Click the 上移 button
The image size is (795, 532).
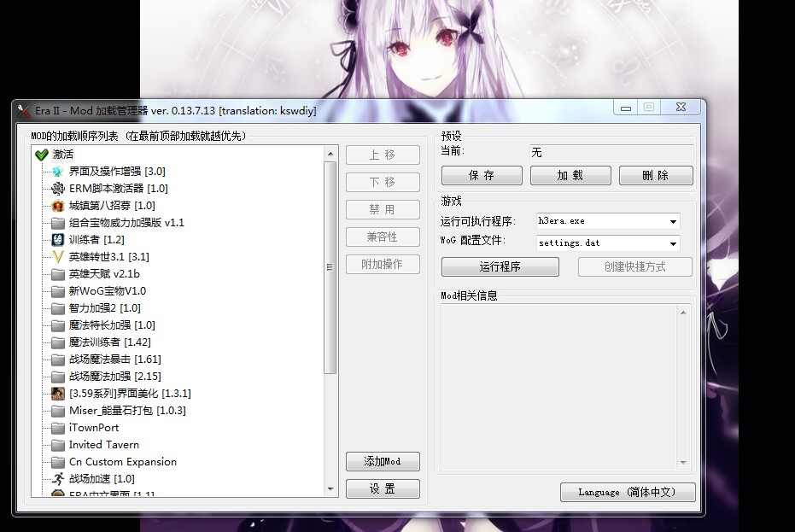tap(383, 155)
